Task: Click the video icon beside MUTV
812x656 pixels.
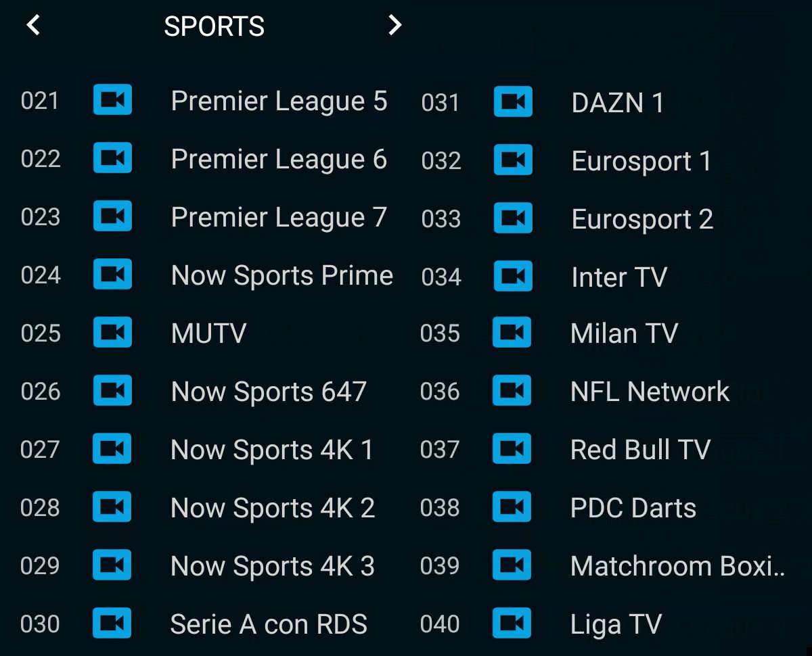Action: tap(112, 333)
